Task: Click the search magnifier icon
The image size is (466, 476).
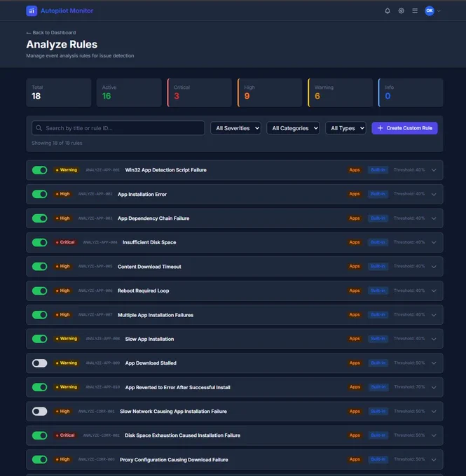Action: point(39,128)
